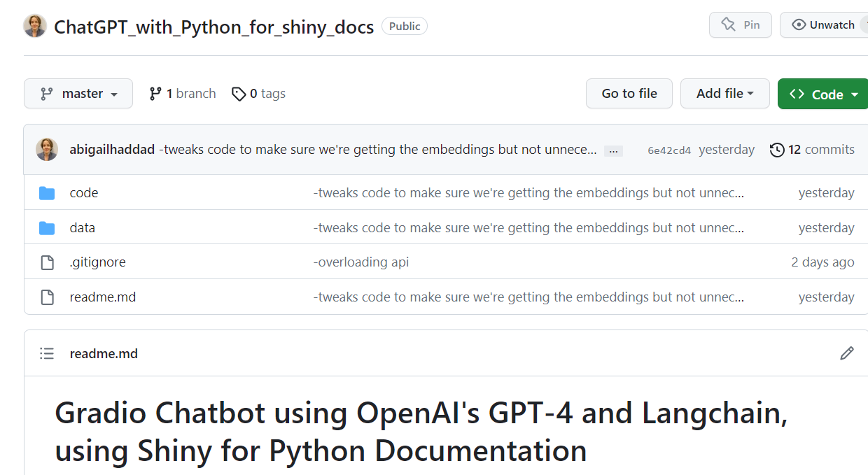Click the pin icon in Pin button
This screenshot has width=868, height=475.
coord(728,25)
